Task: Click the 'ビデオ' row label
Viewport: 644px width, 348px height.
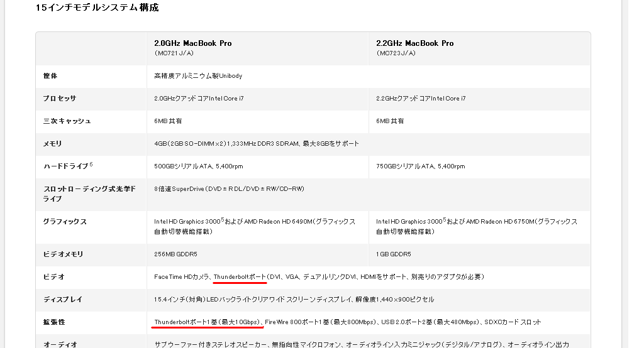Action: coord(54,276)
